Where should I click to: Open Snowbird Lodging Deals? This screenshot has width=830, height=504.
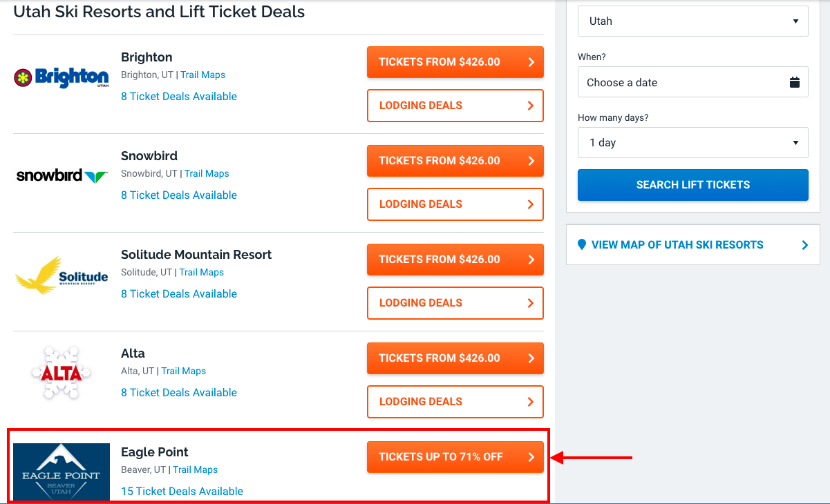(x=455, y=204)
